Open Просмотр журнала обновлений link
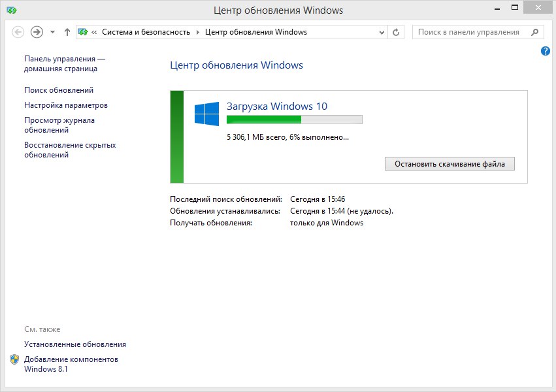 pyautogui.click(x=59, y=125)
